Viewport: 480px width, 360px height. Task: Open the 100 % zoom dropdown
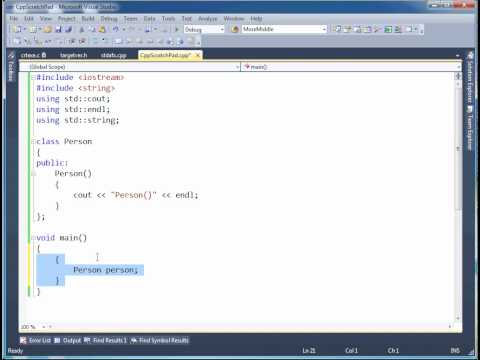click(44, 327)
